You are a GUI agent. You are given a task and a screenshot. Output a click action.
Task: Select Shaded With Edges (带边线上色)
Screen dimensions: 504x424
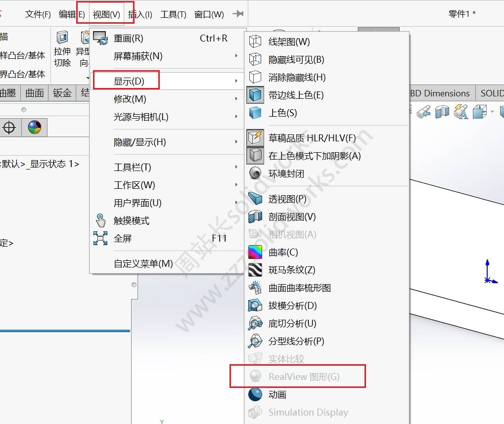[x=326, y=95]
